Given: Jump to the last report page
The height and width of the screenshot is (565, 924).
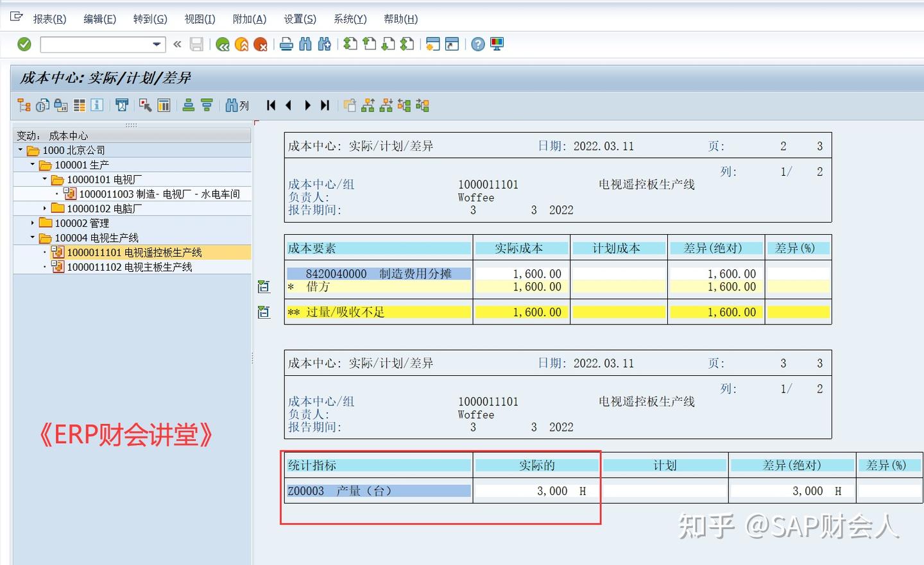Looking at the screenshot, I should [324, 105].
